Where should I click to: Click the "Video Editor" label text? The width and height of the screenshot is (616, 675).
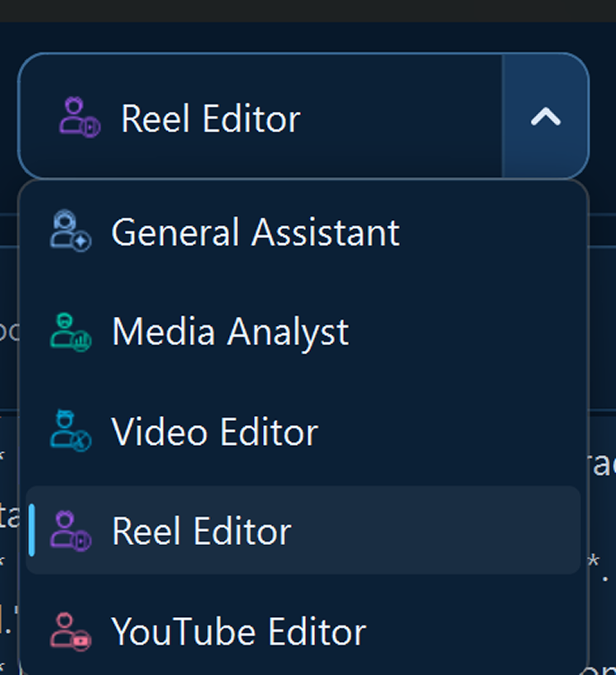coord(215,432)
